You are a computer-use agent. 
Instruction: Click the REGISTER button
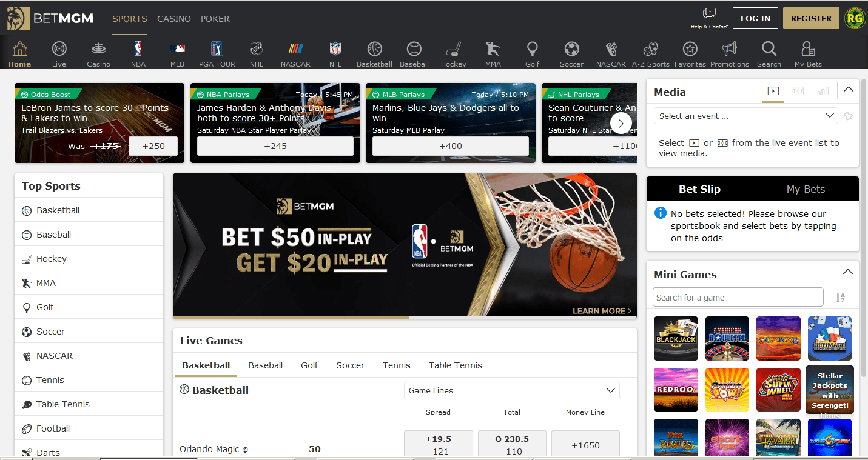[x=811, y=18]
